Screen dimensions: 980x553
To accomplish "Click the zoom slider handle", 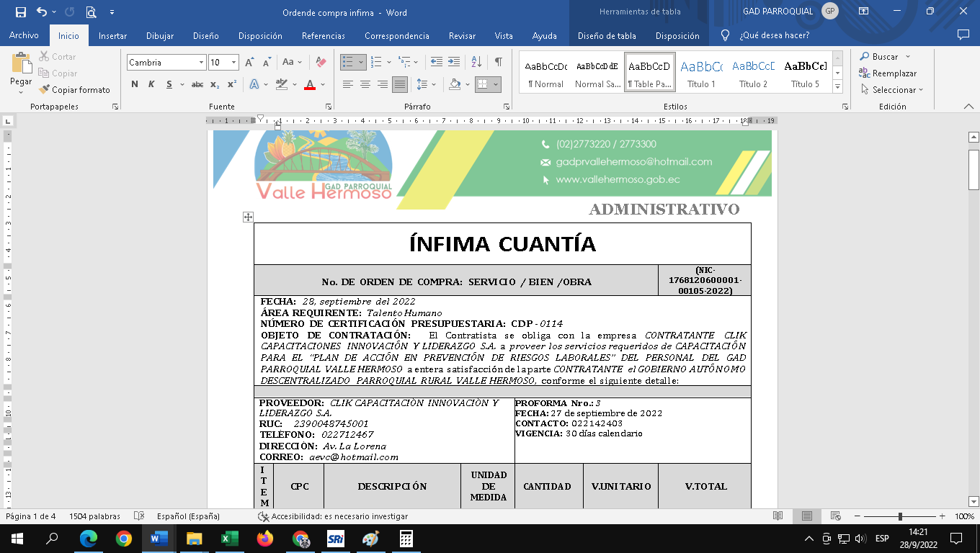I will pyautogui.click(x=900, y=516).
